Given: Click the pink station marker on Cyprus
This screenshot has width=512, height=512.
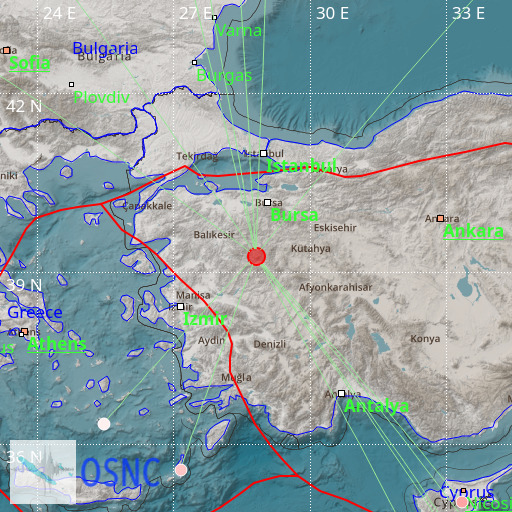Looking at the screenshot, I should coord(462,502).
